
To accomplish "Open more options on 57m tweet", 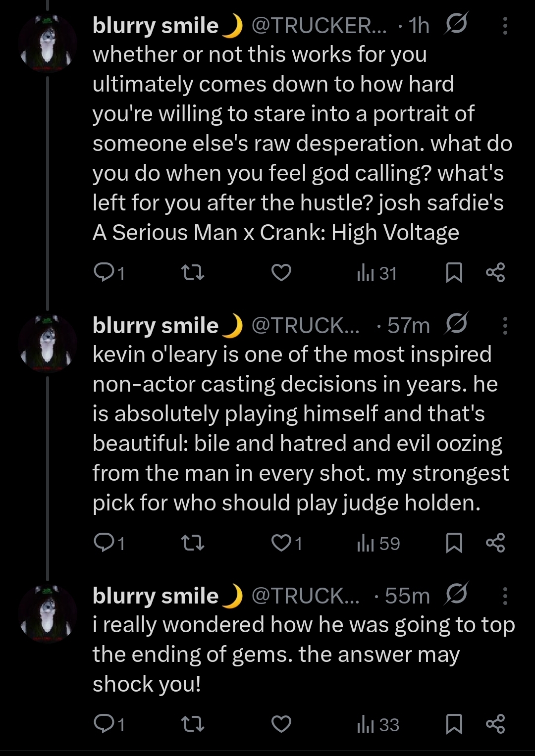I will [x=505, y=326].
